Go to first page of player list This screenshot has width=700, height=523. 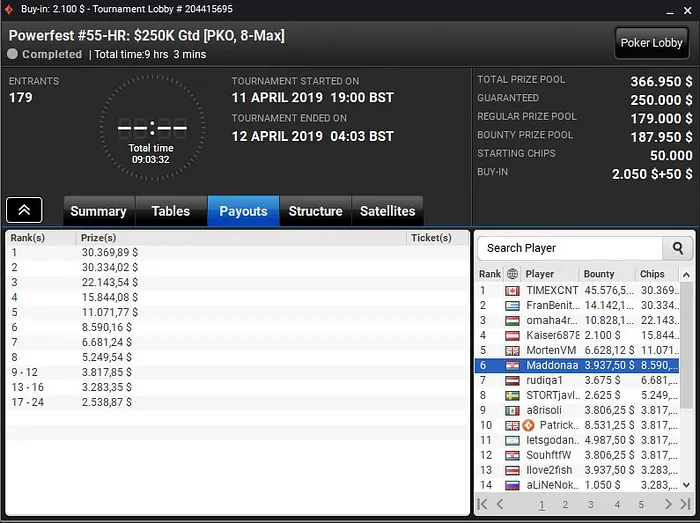click(x=482, y=504)
